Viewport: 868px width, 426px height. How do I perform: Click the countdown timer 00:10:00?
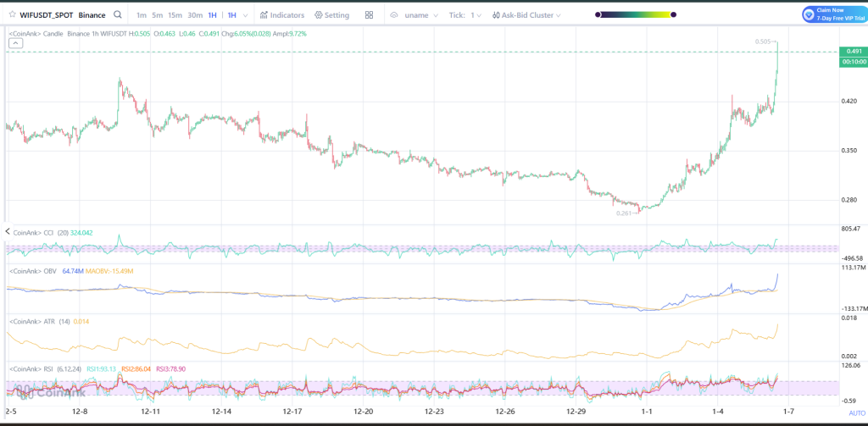(854, 62)
